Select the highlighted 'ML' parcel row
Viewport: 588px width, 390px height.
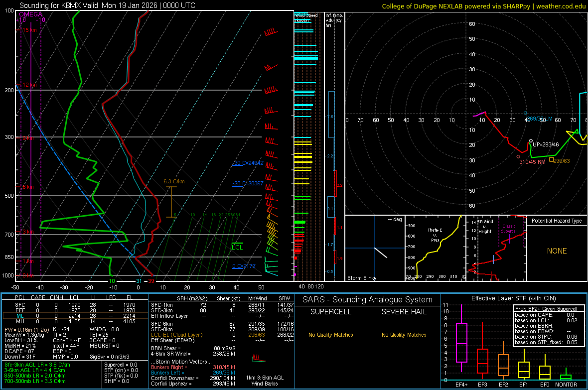pyautogui.click(x=75, y=316)
